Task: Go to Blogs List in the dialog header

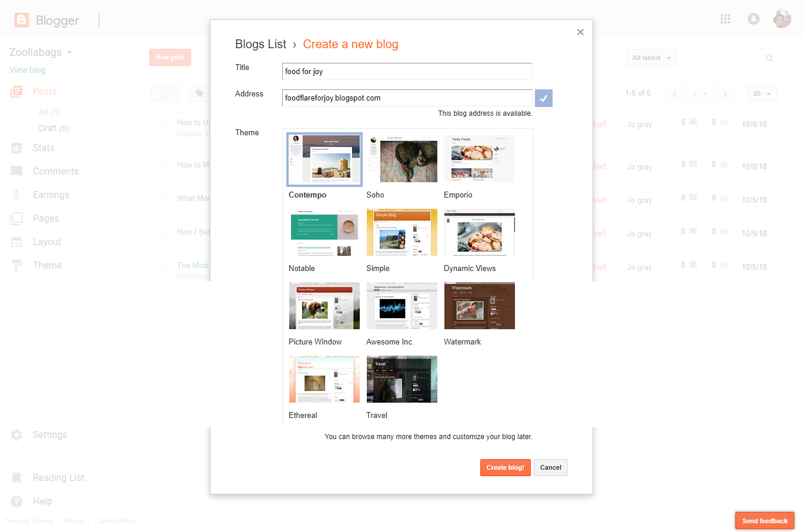Action: [260, 44]
